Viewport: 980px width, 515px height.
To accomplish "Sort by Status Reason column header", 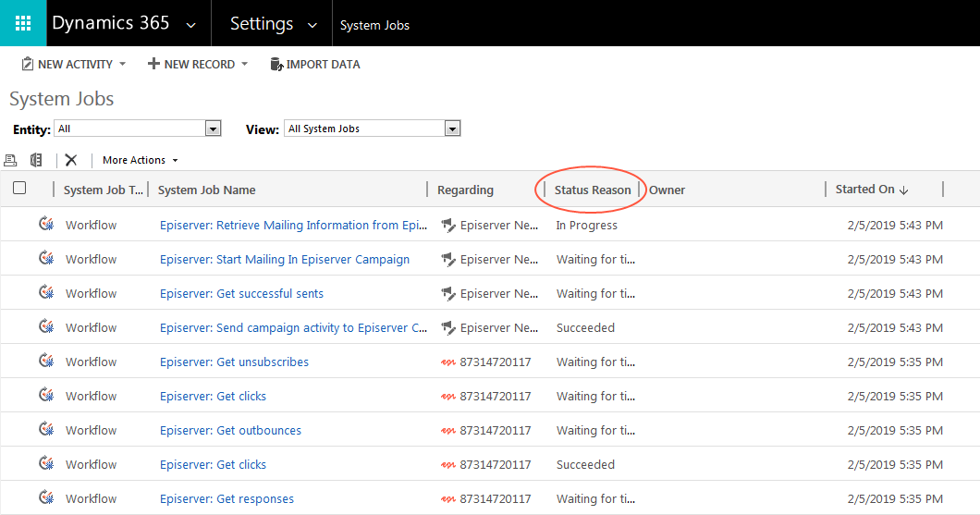I will coord(593,190).
